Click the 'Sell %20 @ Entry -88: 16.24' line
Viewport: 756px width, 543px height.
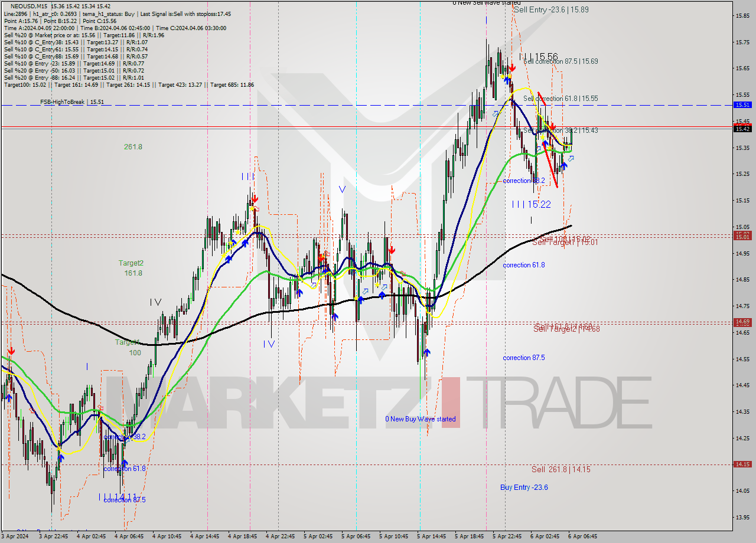tap(74, 77)
